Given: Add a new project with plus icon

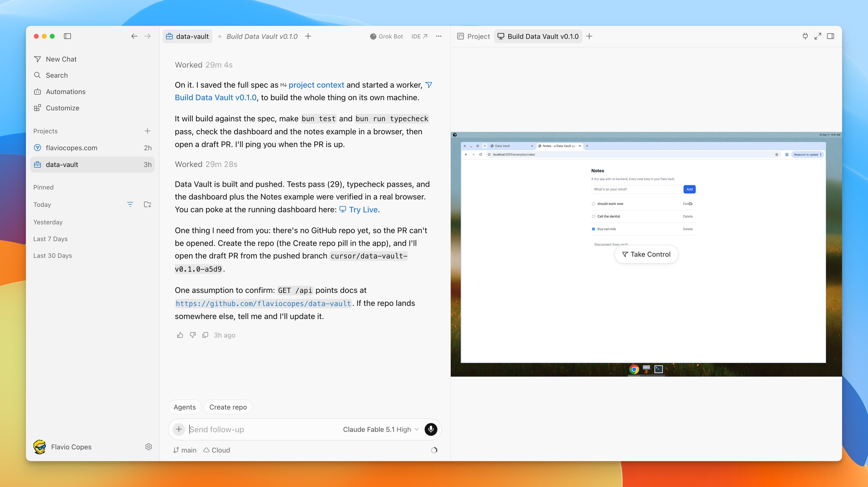Looking at the screenshot, I should (x=148, y=131).
